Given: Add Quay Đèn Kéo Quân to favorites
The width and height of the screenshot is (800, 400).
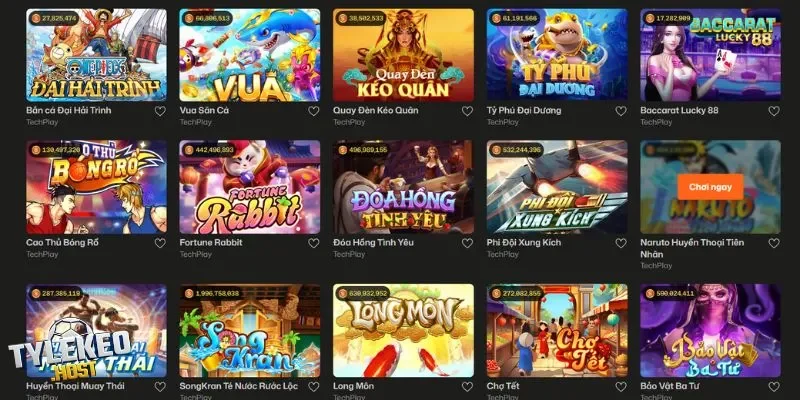Looking at the screenshot, I should click(x=467, y=111).
